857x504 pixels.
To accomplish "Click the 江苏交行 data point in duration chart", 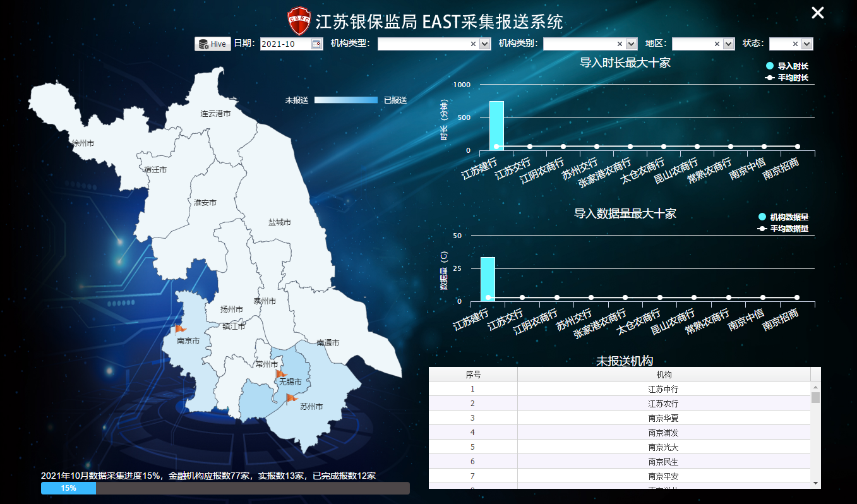I will click(530, 147).
